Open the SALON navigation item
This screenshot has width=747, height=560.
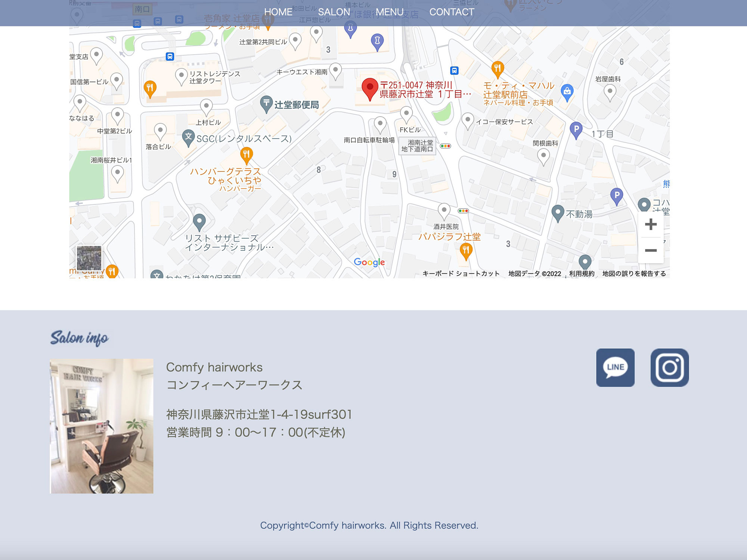(334, 12)
